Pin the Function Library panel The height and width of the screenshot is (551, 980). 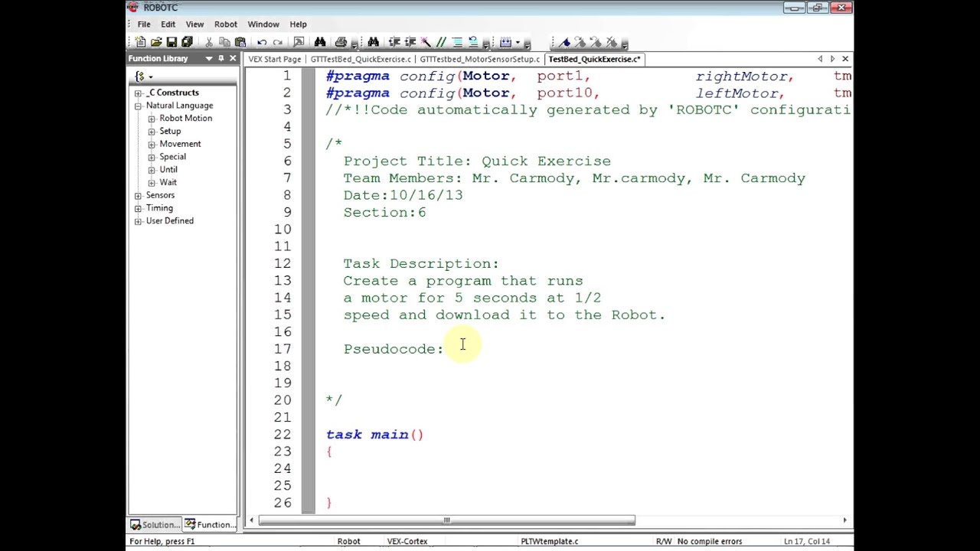221,59
